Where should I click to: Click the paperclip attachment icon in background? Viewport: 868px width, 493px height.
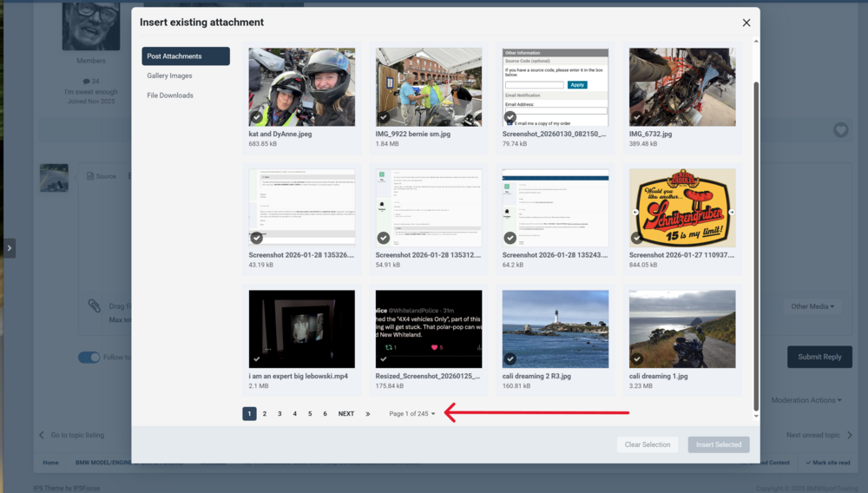94,306
